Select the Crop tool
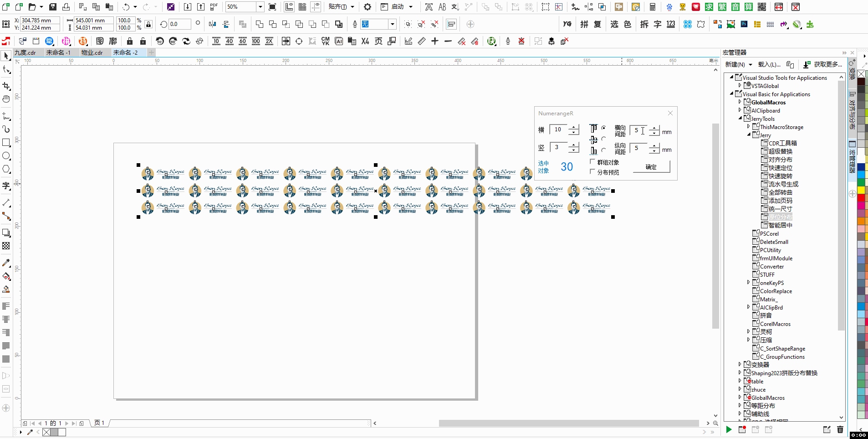868x439 pixels. coord(6,86)
